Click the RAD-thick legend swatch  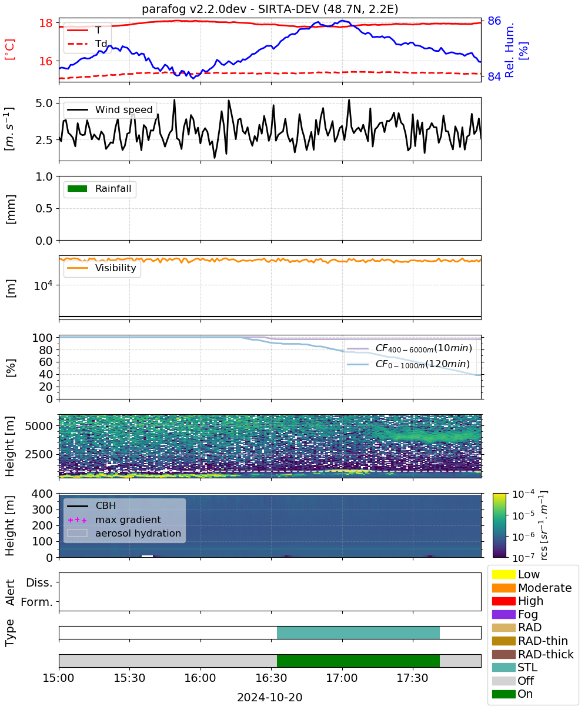(503, 654)
